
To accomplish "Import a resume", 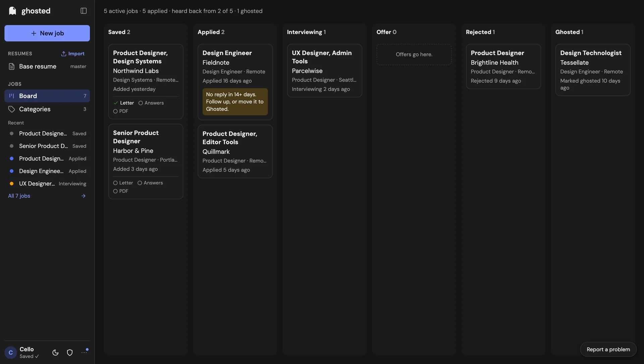I will pos(73,54).
